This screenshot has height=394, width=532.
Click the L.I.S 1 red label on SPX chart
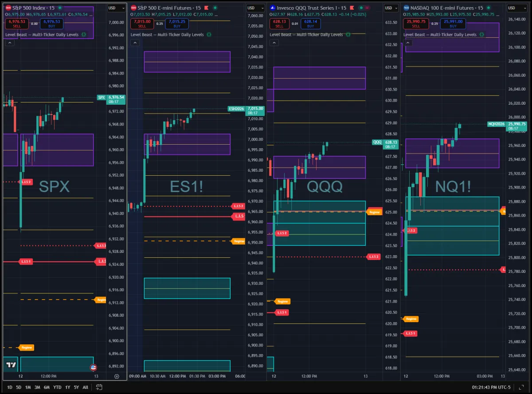click(26, 262)
